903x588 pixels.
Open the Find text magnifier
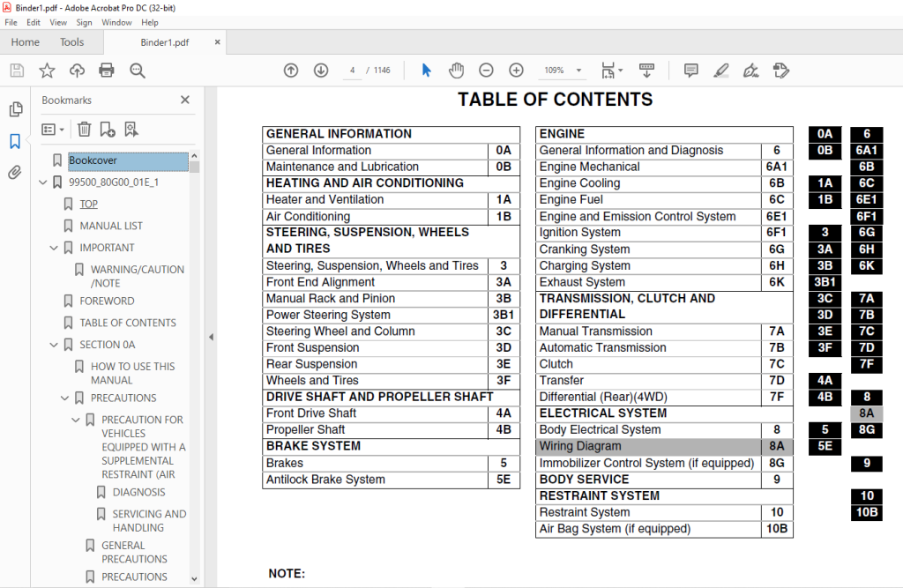pyautogui.click(x=137, y=71)
